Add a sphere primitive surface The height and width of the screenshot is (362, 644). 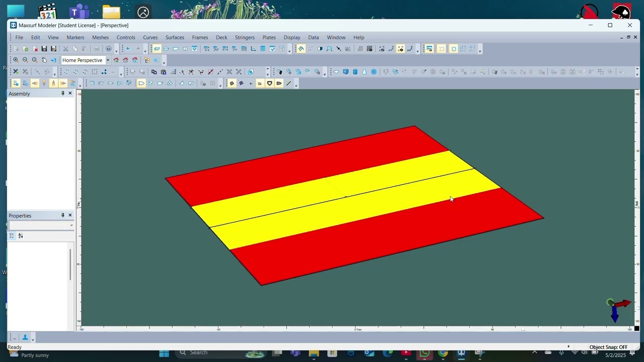pyautogui.click(x=374, y=71)
